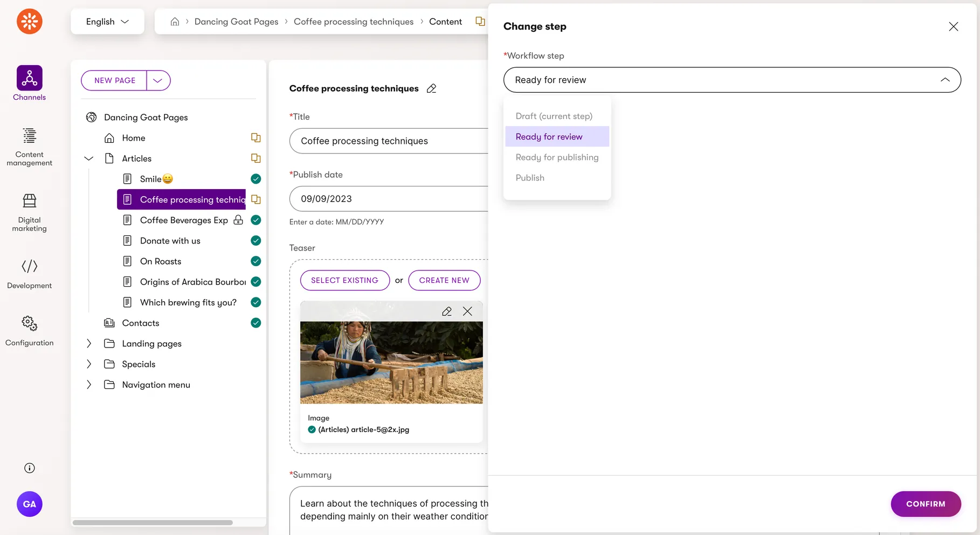Click the lock icon on Coffee Beverages row

pos(238,220)
